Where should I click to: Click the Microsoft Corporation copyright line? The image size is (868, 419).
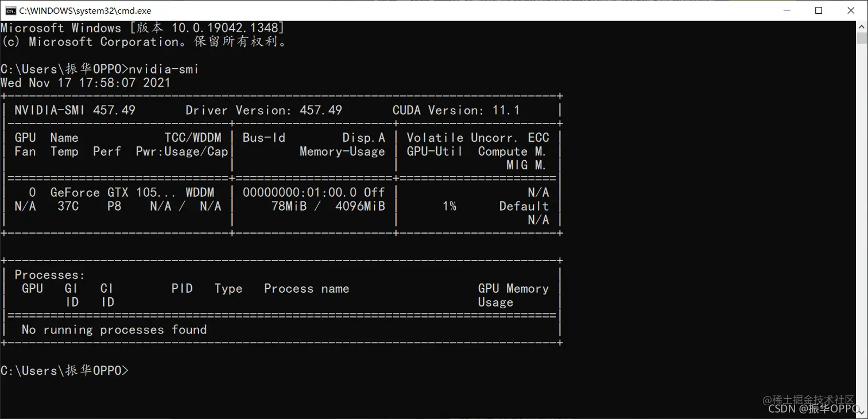[144, 42]
